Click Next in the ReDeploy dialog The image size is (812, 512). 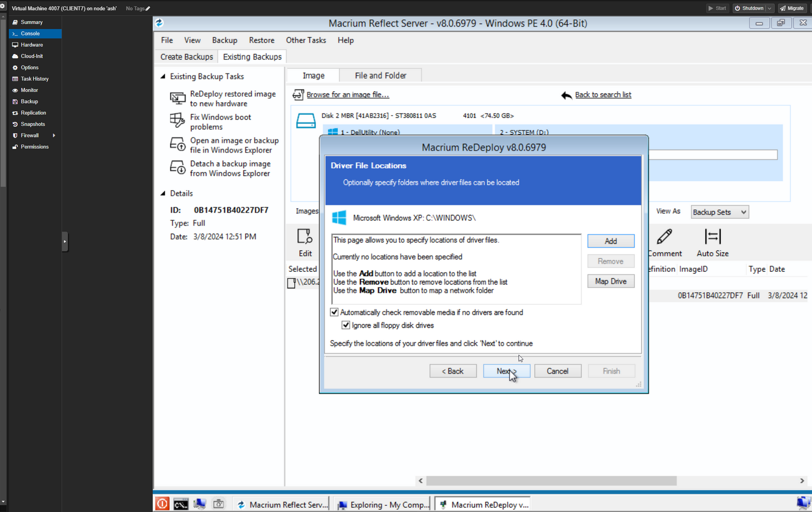point(506,371)
